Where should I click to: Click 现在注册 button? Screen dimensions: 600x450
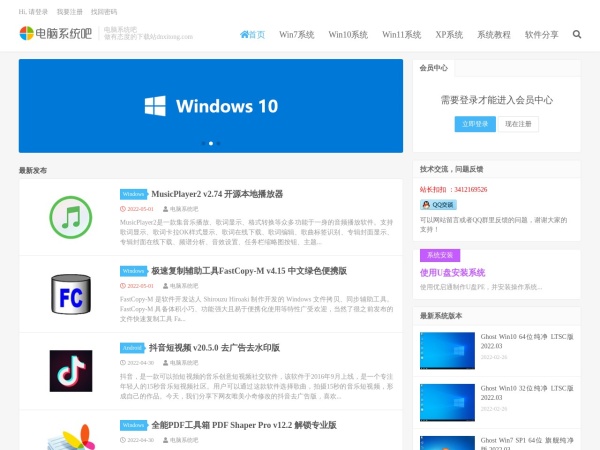[518, 124]
